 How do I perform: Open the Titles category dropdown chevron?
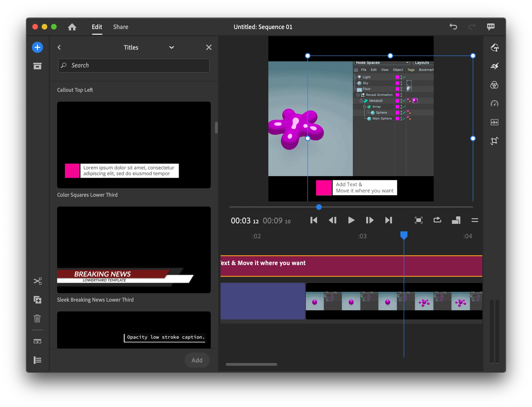pyautogui.click(x=172, y=48)
